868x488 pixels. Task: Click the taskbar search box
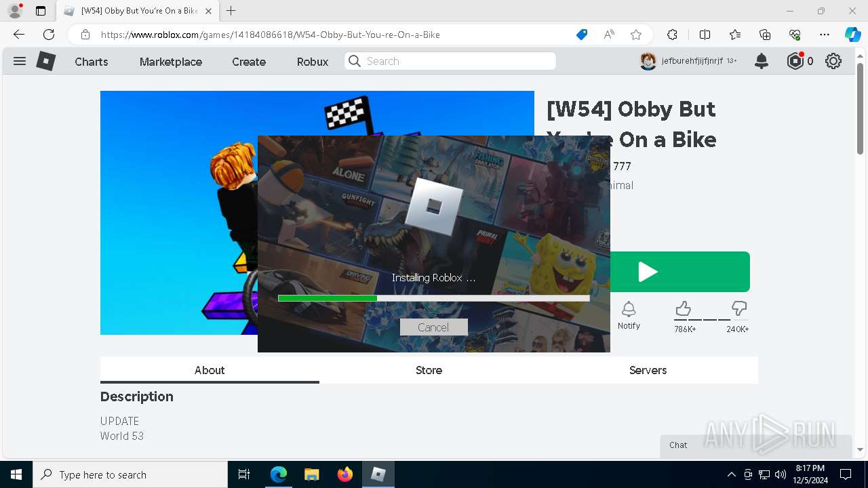130,474
